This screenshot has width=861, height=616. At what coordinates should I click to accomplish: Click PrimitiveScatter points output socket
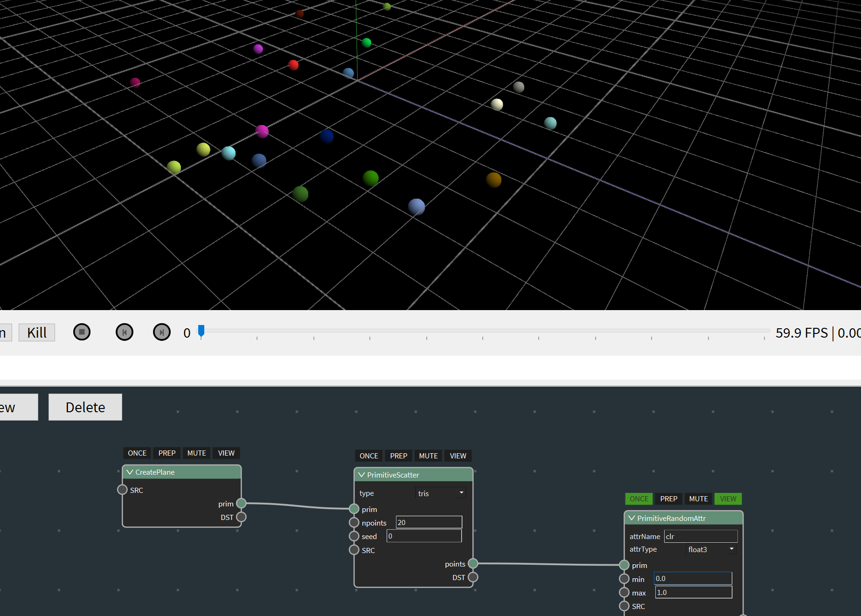point(473,563)
